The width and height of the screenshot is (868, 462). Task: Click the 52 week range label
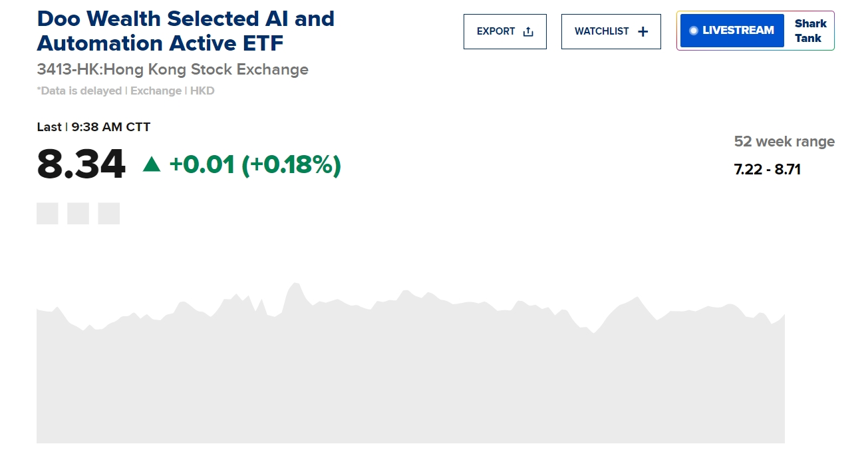point(784,142)
